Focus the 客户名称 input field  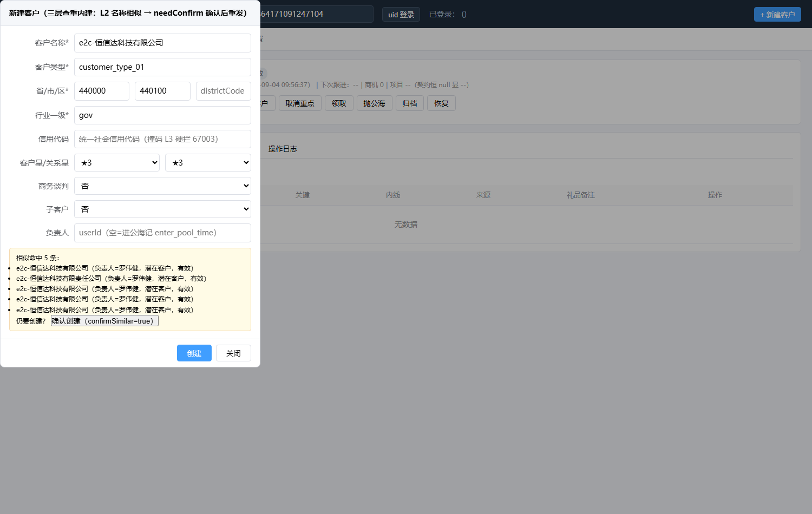[x=162, y=43]
